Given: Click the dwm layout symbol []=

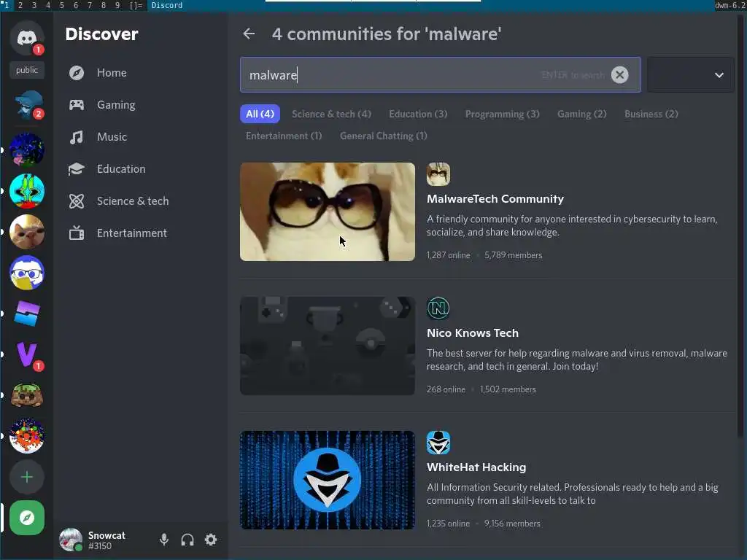Looking at the screenshot, I should (136, 5).
